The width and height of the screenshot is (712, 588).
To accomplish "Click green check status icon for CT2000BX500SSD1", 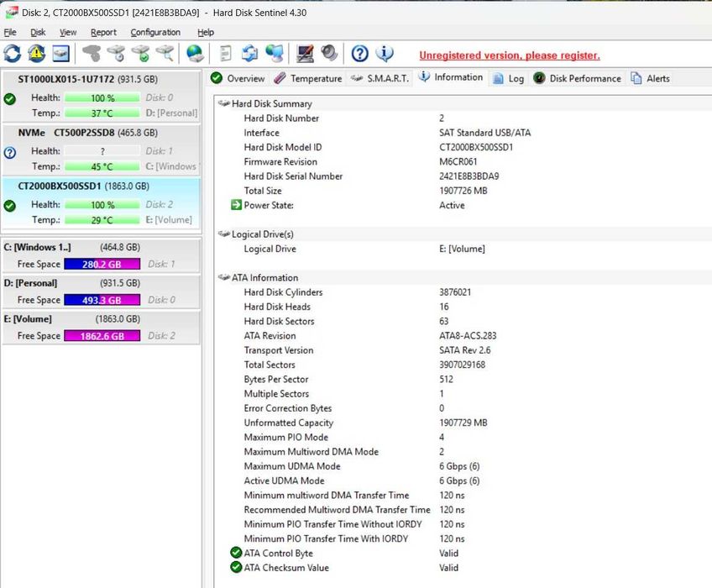I will pos(9,206).
